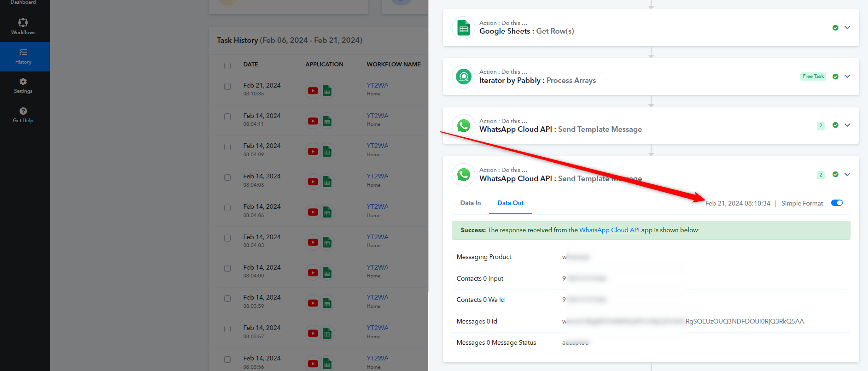Open the History sidebar section
Viewport: 868px width, 371px height.
click(x=23, y=56)
